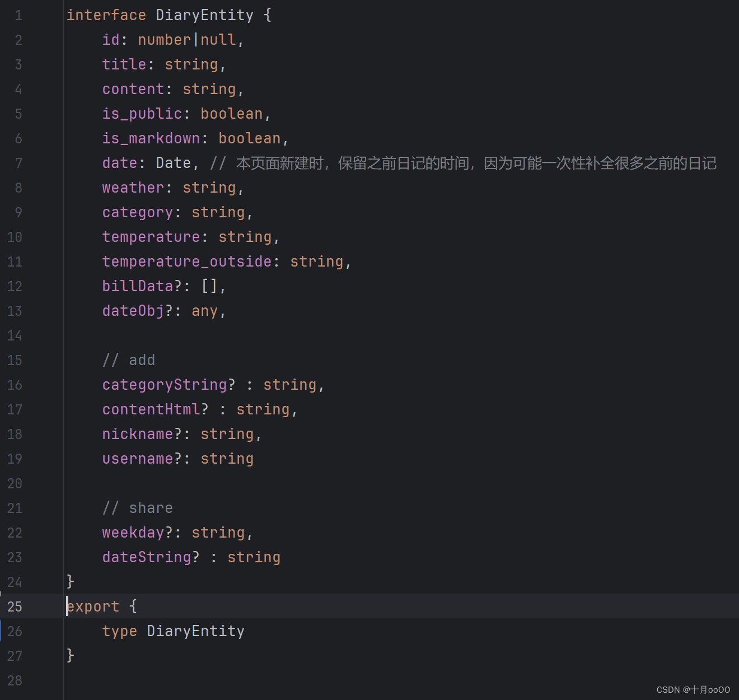This screenshot has width=739, height=700.
Task: Click the 'date' property on line 7
Action: tap(120, 163)
